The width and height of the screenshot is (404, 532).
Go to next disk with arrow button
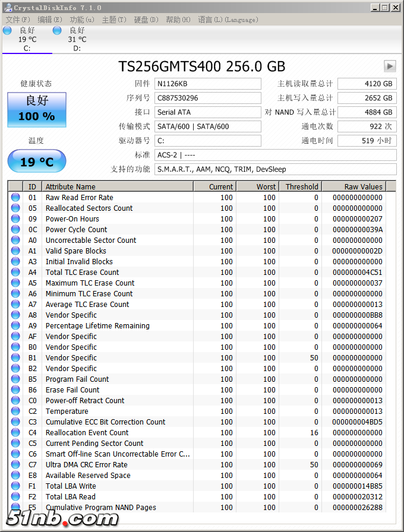[x=390, y=66]
